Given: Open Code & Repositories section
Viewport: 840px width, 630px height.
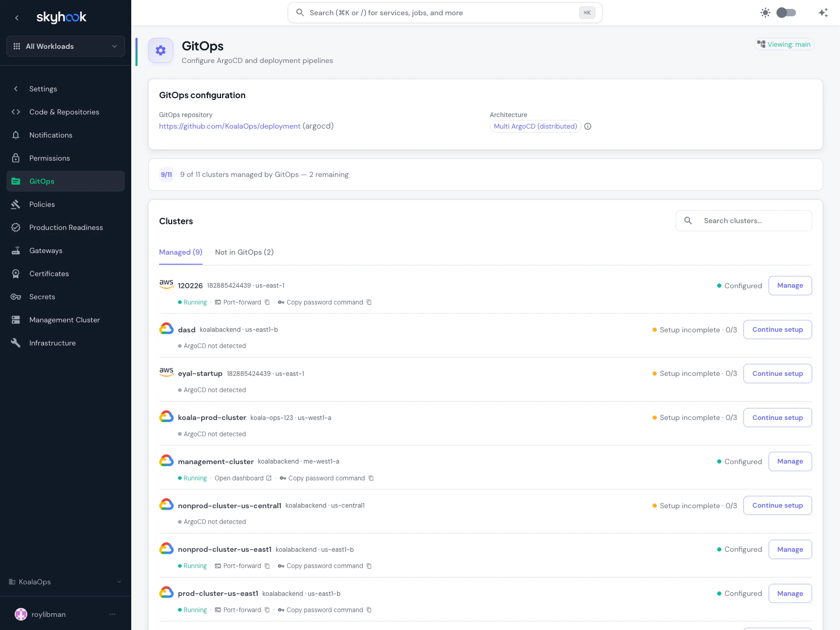Looking at the screenshot, I should coord(66,112).
